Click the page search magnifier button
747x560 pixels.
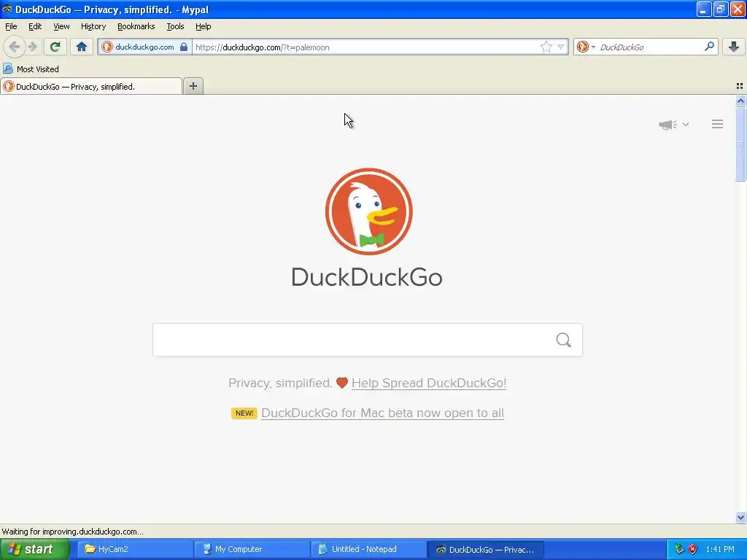564,340
